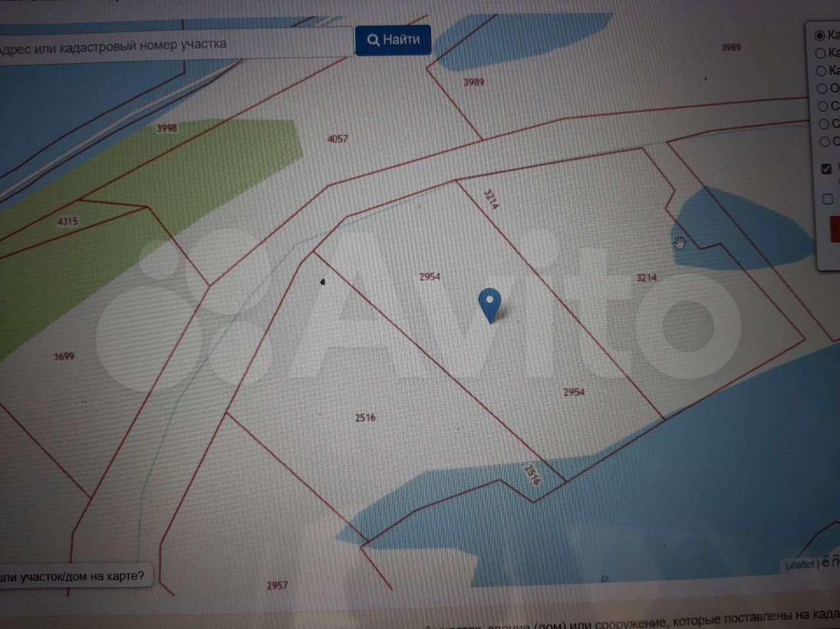Uncheck the checked checkbox in layers panel
Screen dimensions: 840x629
(x=826, y=169)
